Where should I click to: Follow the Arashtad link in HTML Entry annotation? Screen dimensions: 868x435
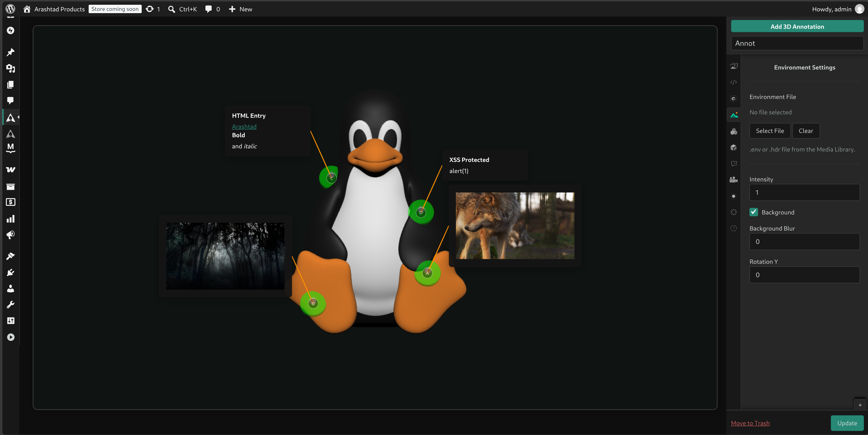244,126
